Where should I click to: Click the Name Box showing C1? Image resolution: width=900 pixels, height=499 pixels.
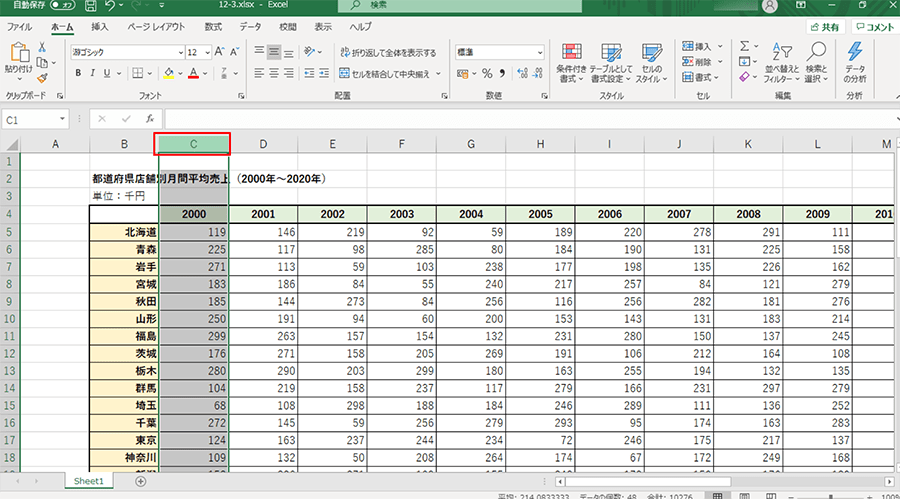(35, 120)
